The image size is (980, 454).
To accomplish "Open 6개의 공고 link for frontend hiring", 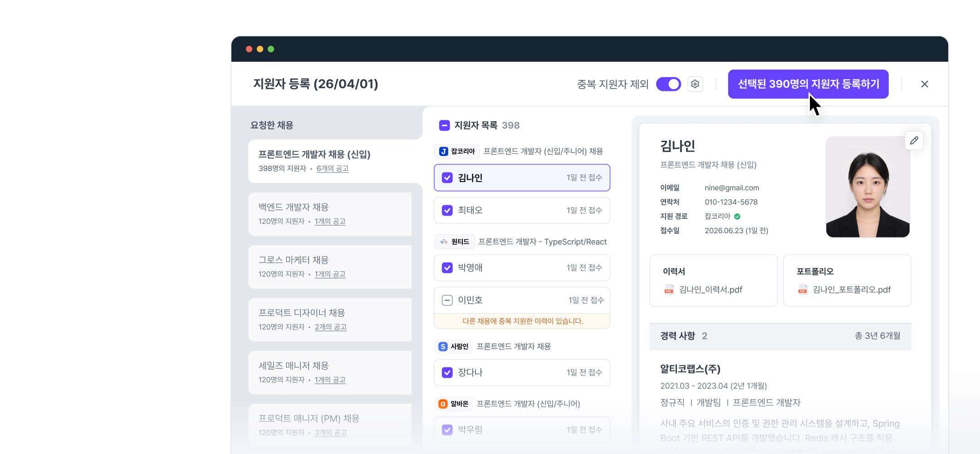I will [x=333, y=168].
